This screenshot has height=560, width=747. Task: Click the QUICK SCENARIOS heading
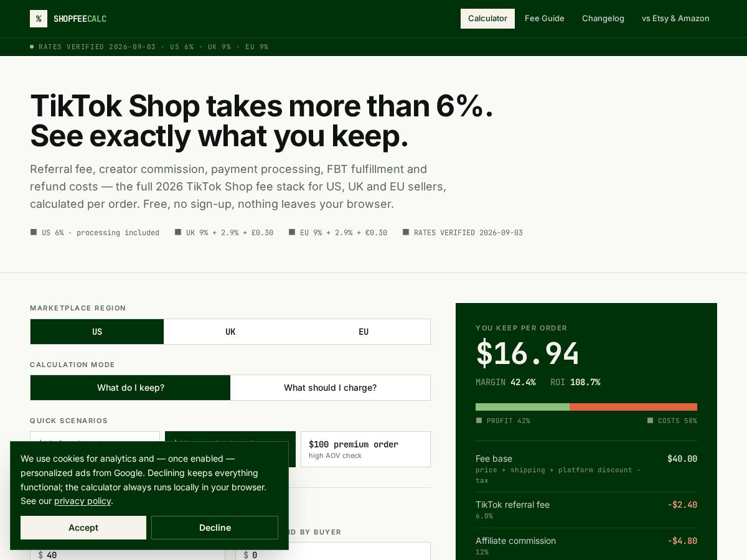pyautogui.click(x=68, y=421)
